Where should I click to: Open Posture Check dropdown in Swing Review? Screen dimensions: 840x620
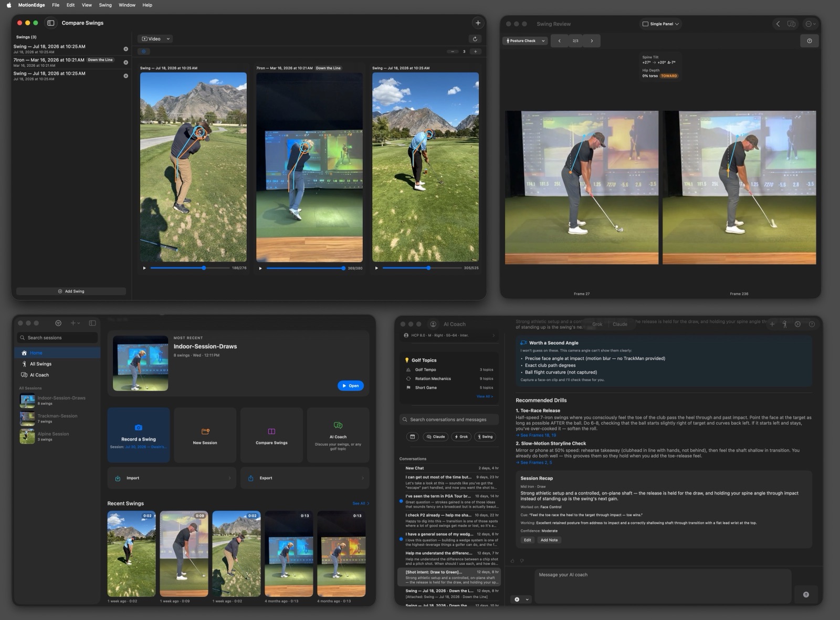(x=526, y=41)
